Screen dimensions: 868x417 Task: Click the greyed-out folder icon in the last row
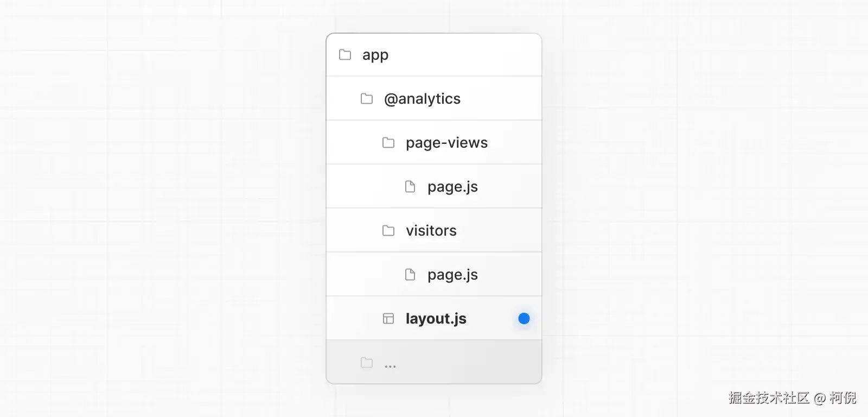click(367, 363)
